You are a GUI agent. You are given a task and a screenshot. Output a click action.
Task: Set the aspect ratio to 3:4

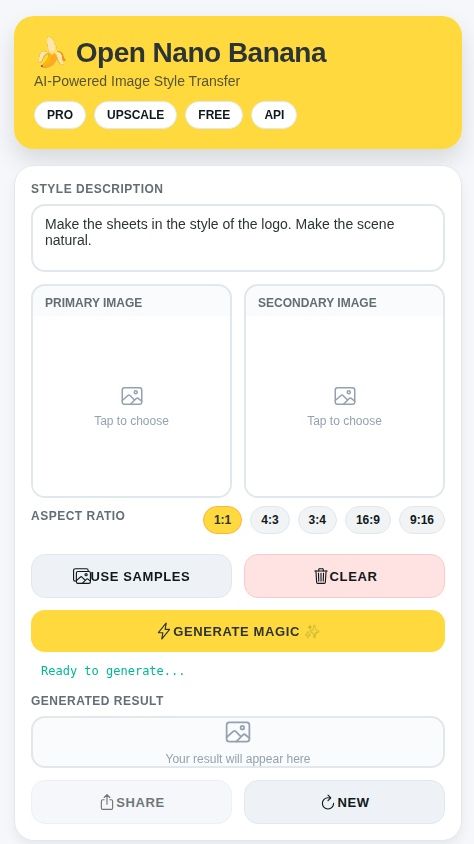click(317, 520)
